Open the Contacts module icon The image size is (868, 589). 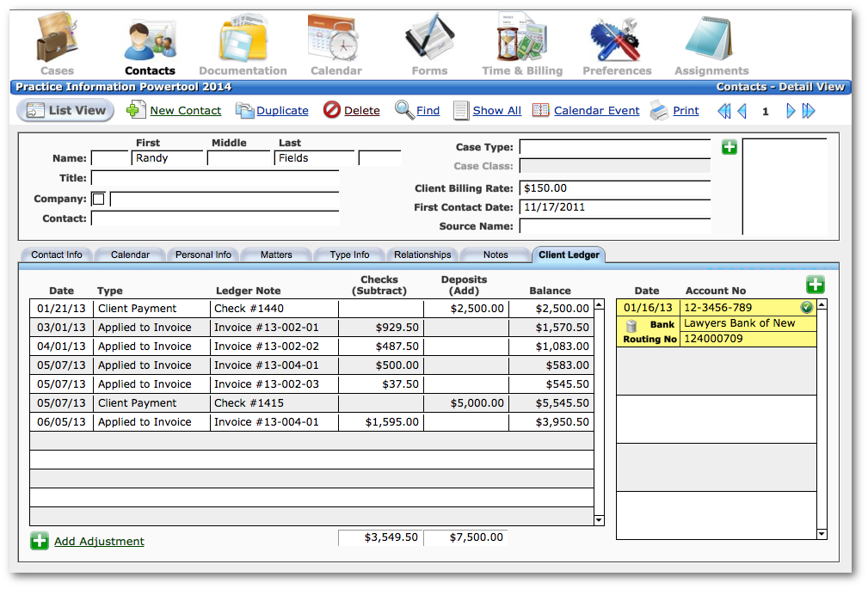(x=150, y=40)
